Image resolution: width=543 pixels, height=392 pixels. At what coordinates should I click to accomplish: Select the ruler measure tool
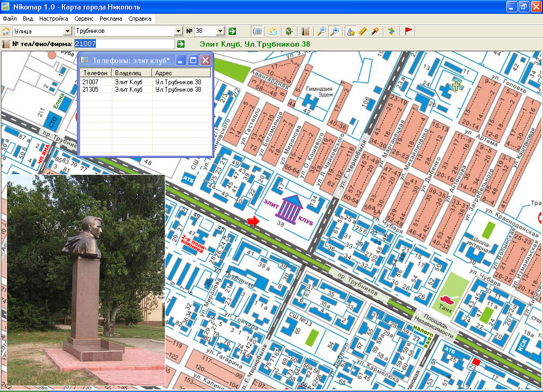363,31
